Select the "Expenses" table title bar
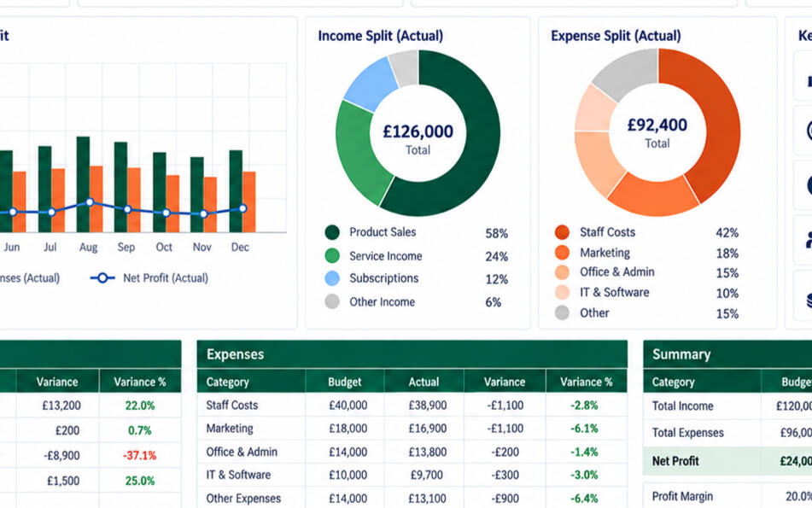812x508 pixels. click(412, 354)
